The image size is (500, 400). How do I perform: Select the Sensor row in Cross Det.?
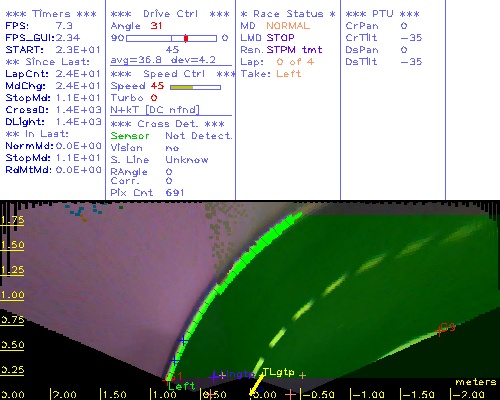171,136
